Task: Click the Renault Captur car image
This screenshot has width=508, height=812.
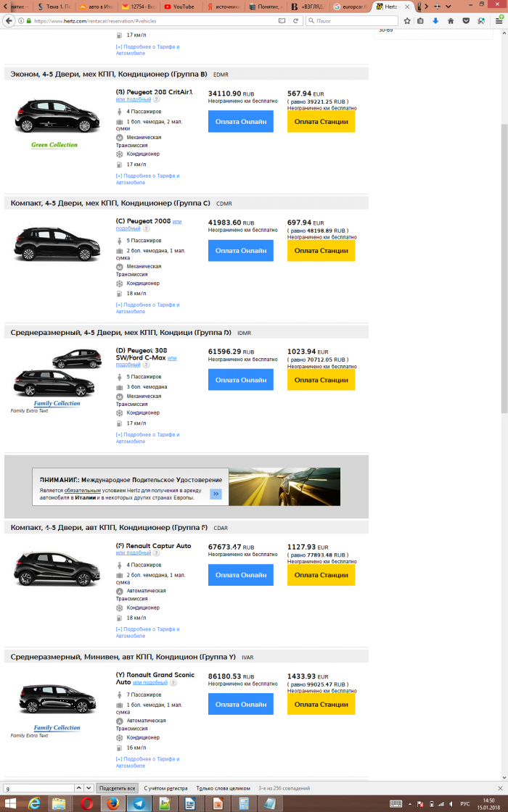Action: click(x=57, y=568)
